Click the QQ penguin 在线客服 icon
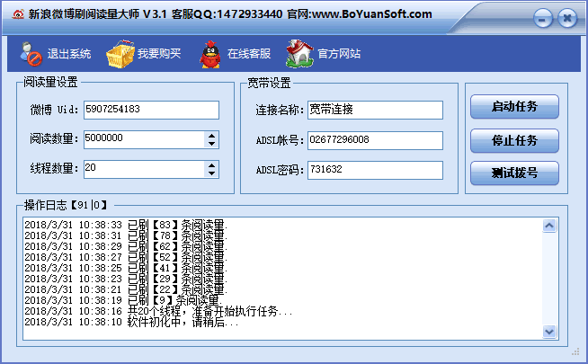The height and width of the screenshot is (364, 588). click(210, 54)
